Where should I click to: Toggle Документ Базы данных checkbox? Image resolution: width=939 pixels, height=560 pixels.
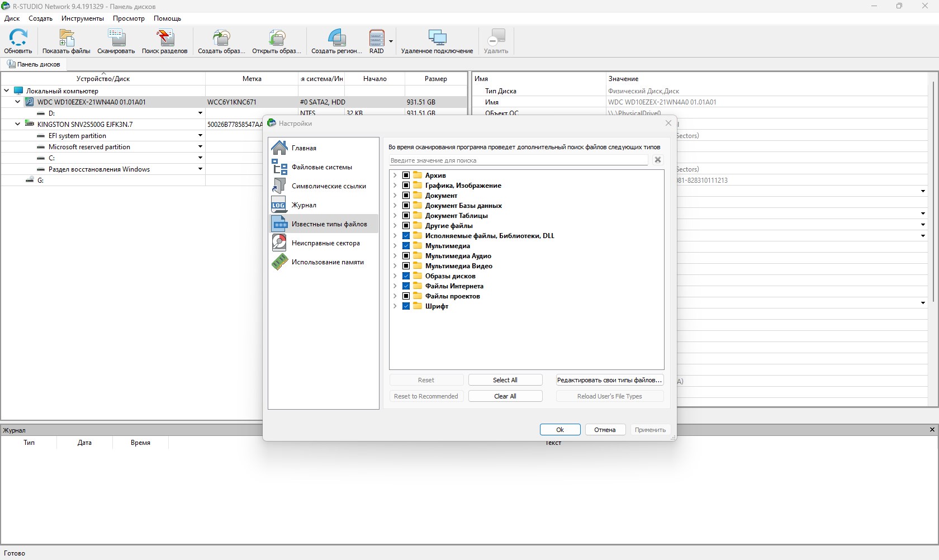pos(406,206)
